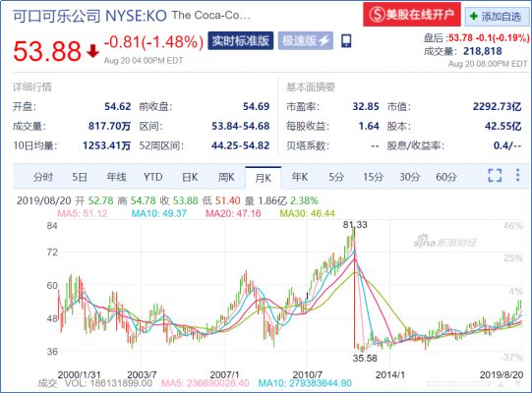The width and height of the screenshot is (532, 393).
Task: Click the MA5: 51.12 indicator label
Action: (83, 213)
